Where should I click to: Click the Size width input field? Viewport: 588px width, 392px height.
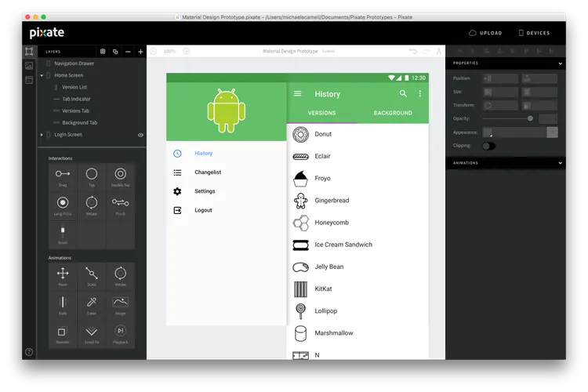point(500,92)
